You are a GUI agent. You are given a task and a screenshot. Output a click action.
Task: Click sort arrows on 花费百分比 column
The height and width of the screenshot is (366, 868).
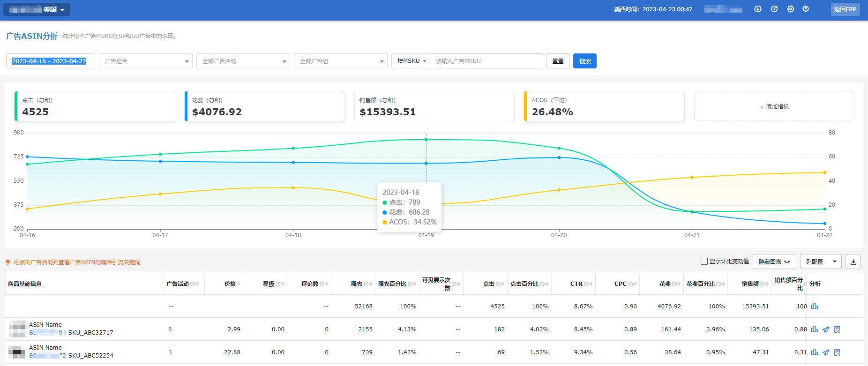[x=723, y=284]
